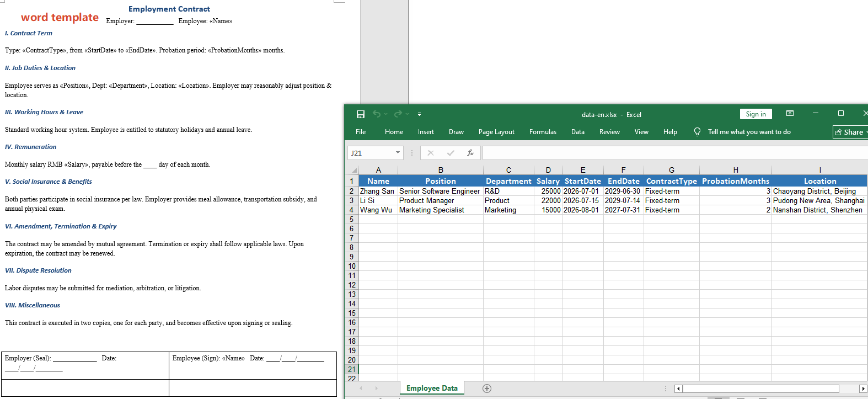Click the StartDate cell 2026-07-01

(x=582, y=191)
